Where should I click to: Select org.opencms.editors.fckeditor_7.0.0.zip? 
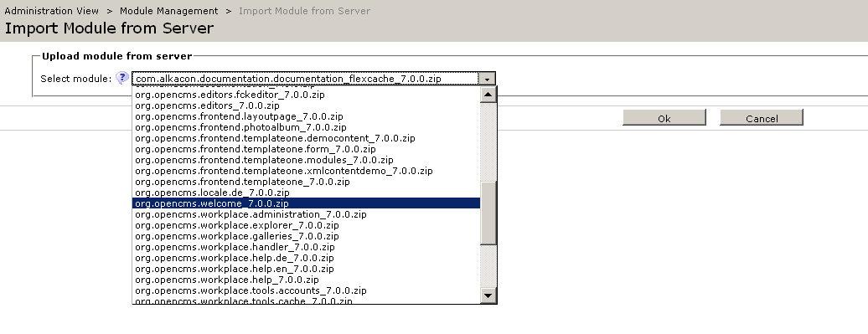pos(306,95)
